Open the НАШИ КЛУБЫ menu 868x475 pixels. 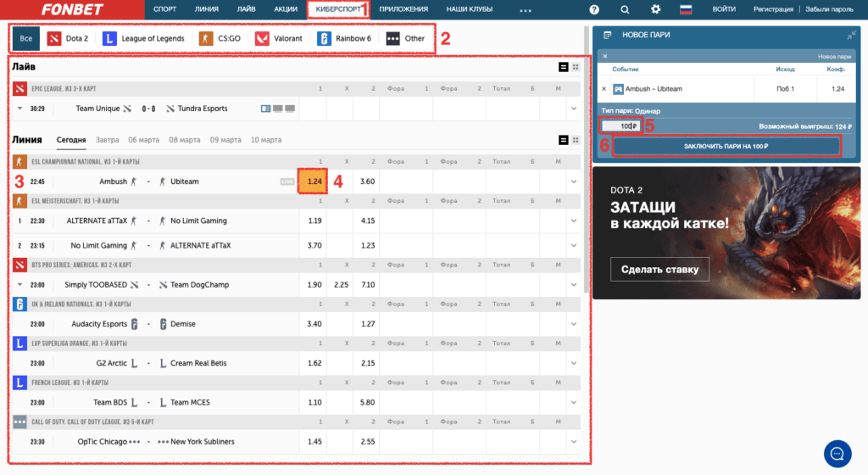[470, 9]
